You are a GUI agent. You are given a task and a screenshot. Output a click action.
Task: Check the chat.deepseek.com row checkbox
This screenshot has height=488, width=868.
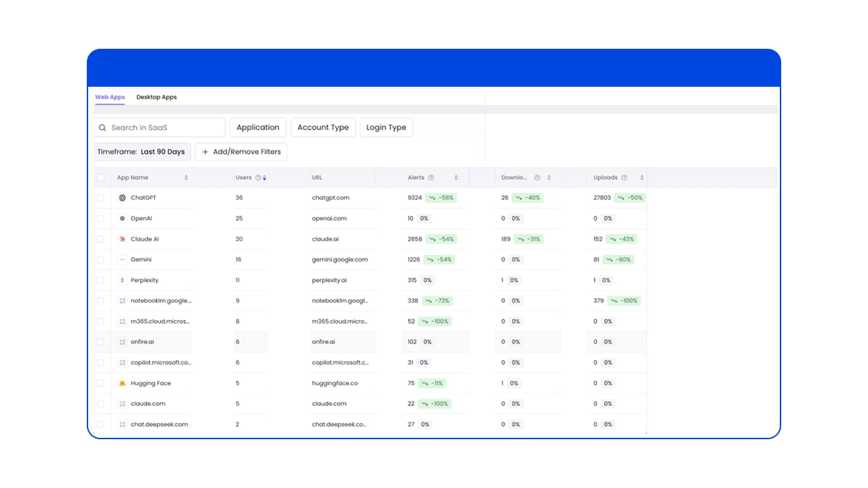[101, 424]
